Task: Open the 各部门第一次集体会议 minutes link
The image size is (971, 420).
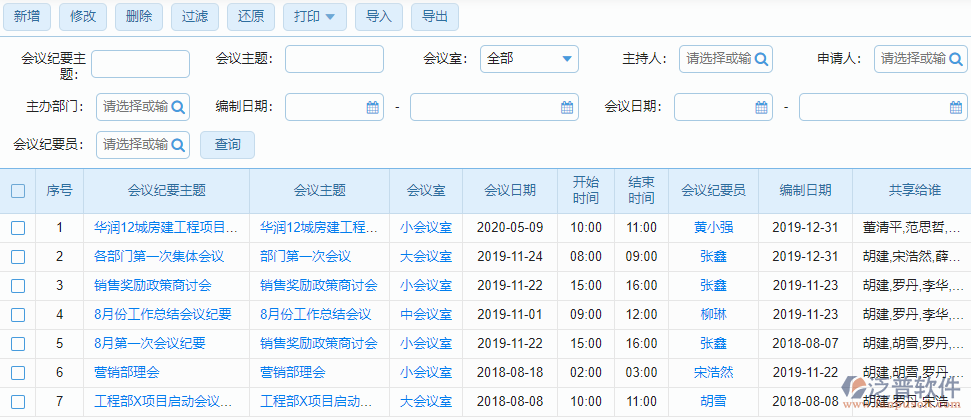Action: (159, 256)
